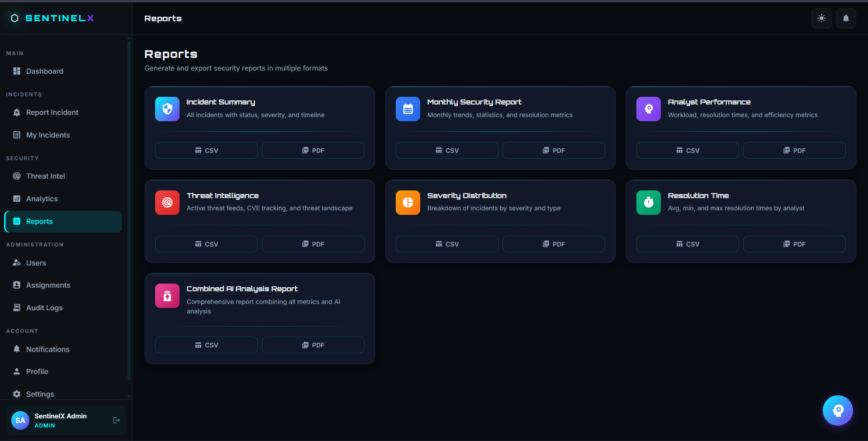Viewport: 868px width, 441px height.
Task: Open the Users administration page
Action: [63, 263]
